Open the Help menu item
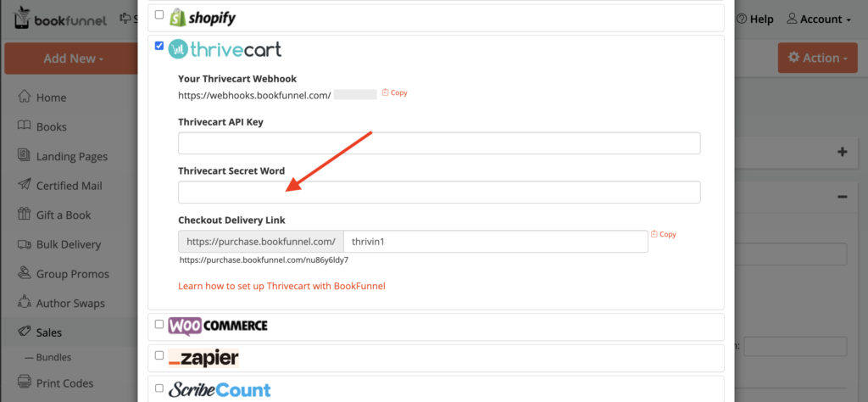The image size is (868, 402). point(755,20)
